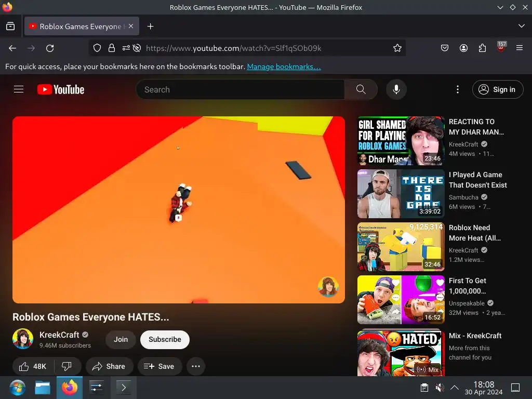Expand hidden system tray icons

pyautogui.click(x=454, y=388)
